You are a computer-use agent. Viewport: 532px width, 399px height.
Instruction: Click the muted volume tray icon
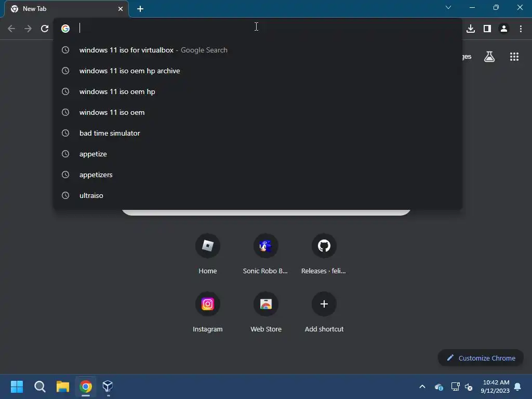click(x=469, y=387)
